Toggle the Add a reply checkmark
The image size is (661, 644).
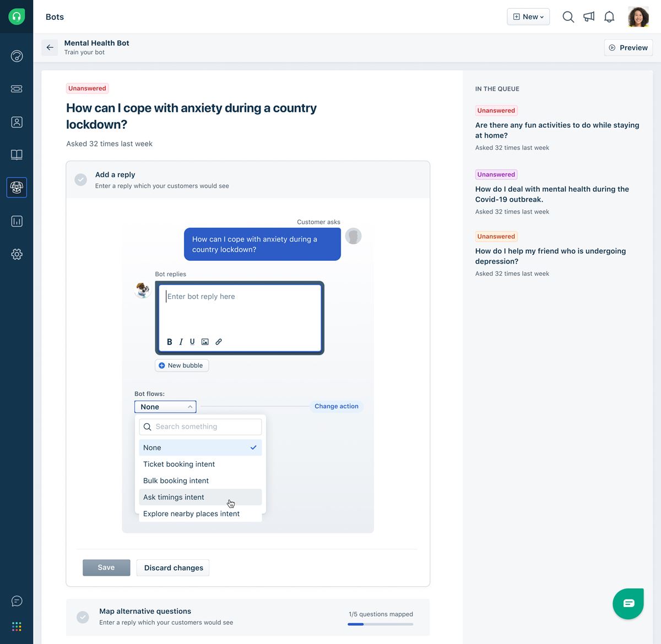point(81,180)
